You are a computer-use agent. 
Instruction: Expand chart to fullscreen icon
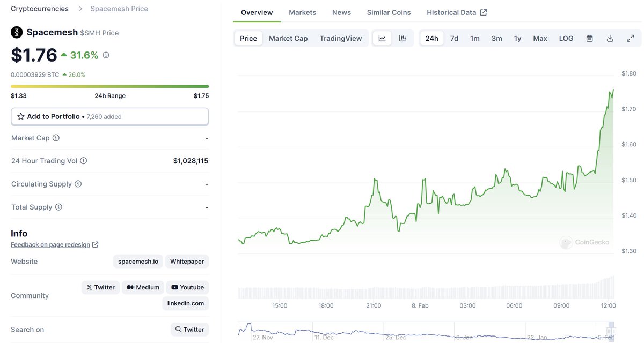pos(630,38)
